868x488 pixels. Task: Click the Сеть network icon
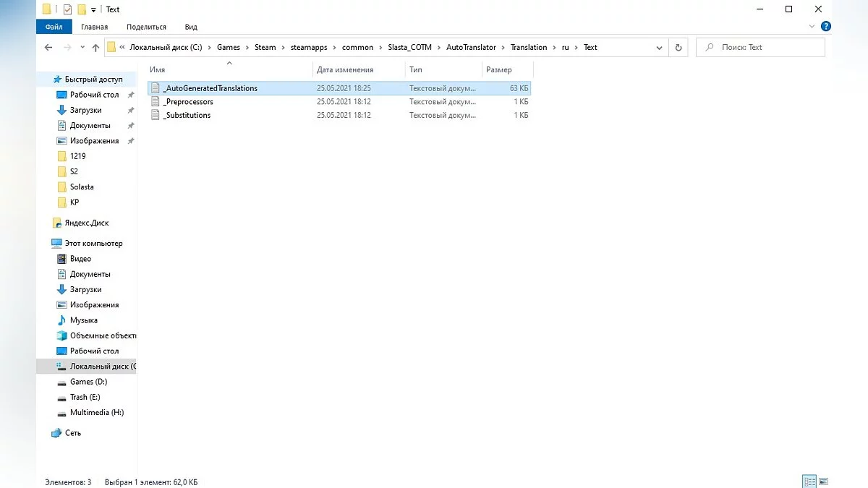pyautogui.click(x=56, y=433)
